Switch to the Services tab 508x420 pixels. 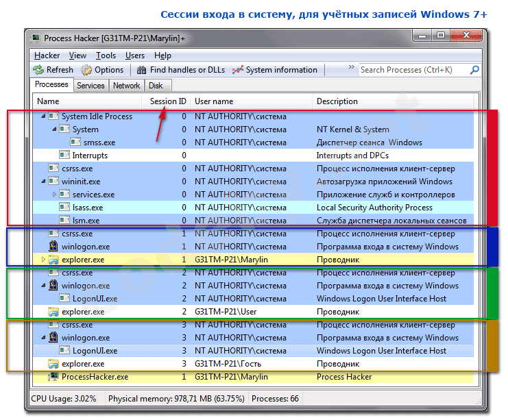(90, 86)
